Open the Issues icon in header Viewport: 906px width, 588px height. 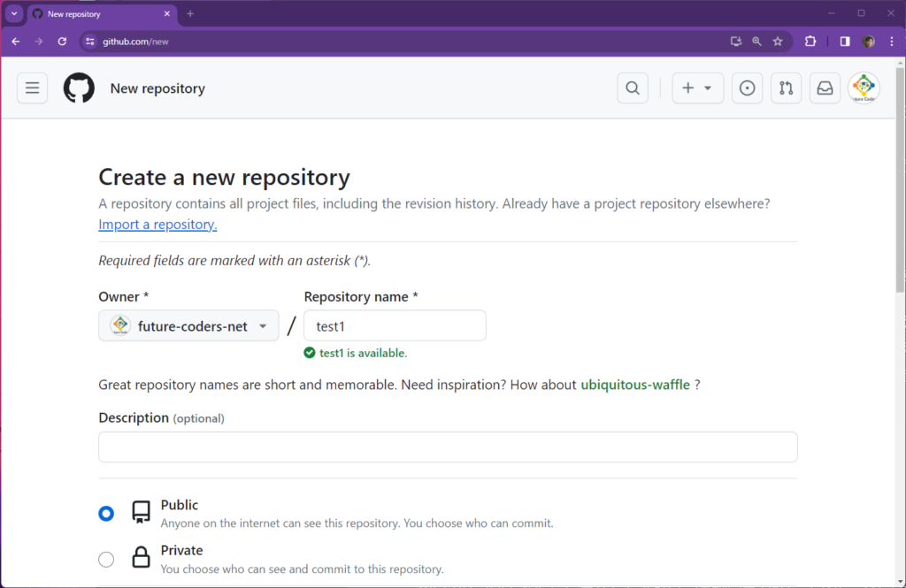[747, 88]
